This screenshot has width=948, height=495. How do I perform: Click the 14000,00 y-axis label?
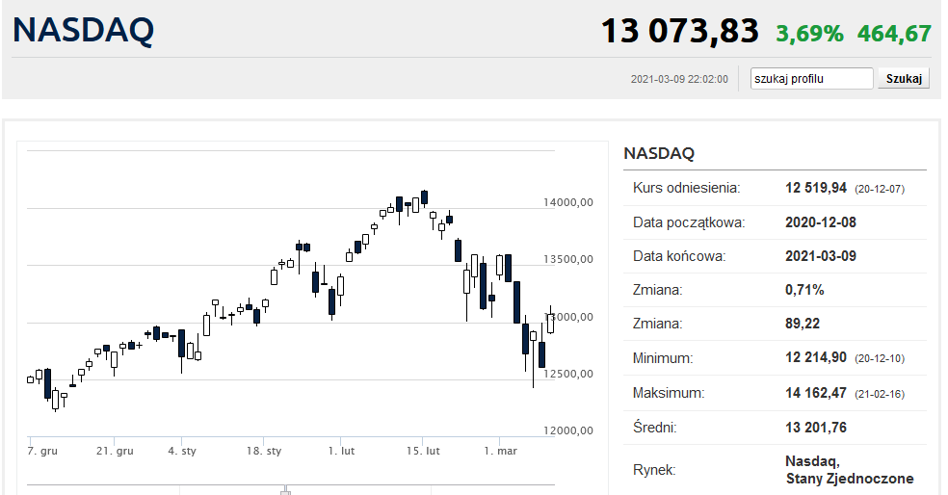tap(568, 202)
